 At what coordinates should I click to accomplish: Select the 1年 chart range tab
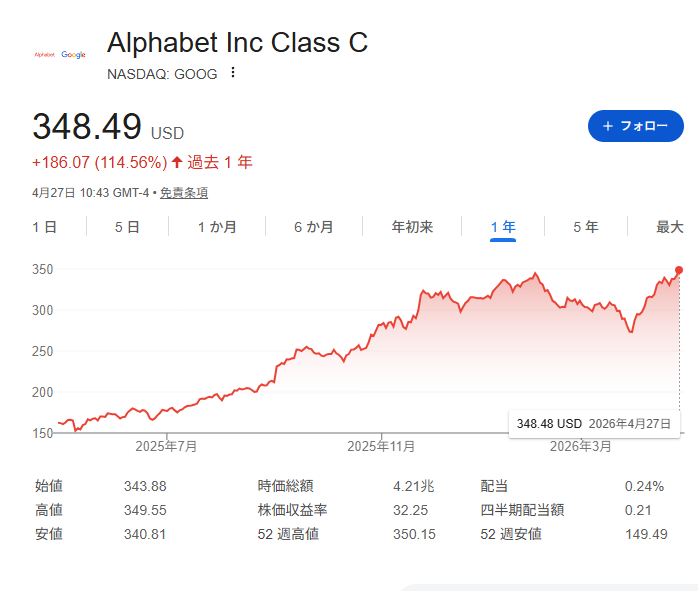[x=503, y=227]
